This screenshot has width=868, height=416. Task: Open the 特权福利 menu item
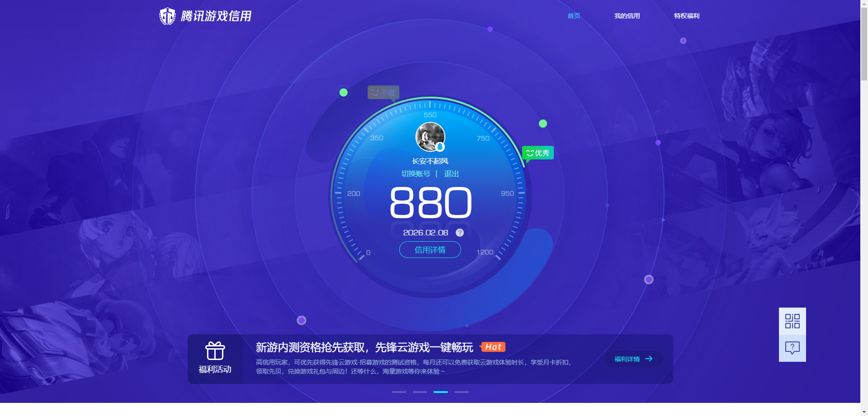(x=686, y=16)
